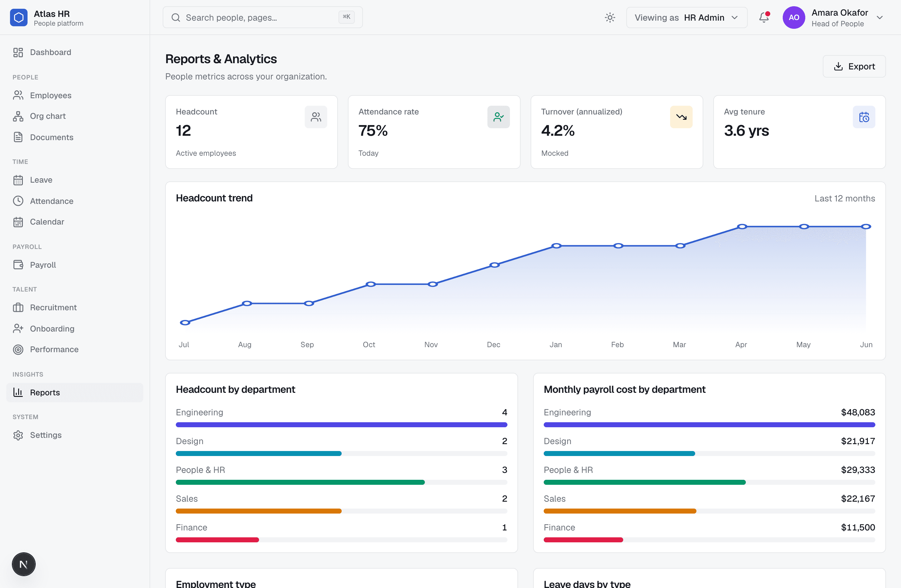Open the Performance label in sidebar
This screenshot has width=901, height=588.
tap(54, 349)
